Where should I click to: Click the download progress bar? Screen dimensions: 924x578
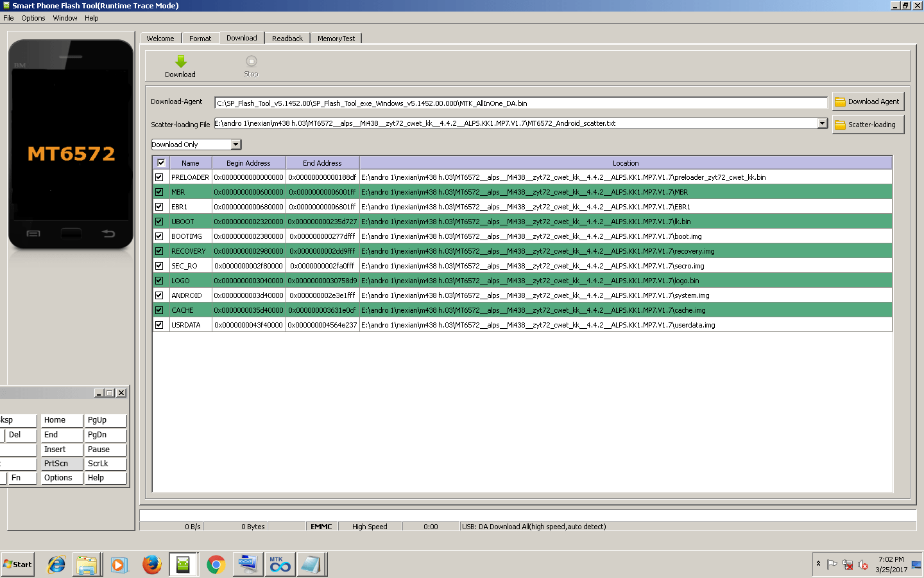(x=527, y=516)
